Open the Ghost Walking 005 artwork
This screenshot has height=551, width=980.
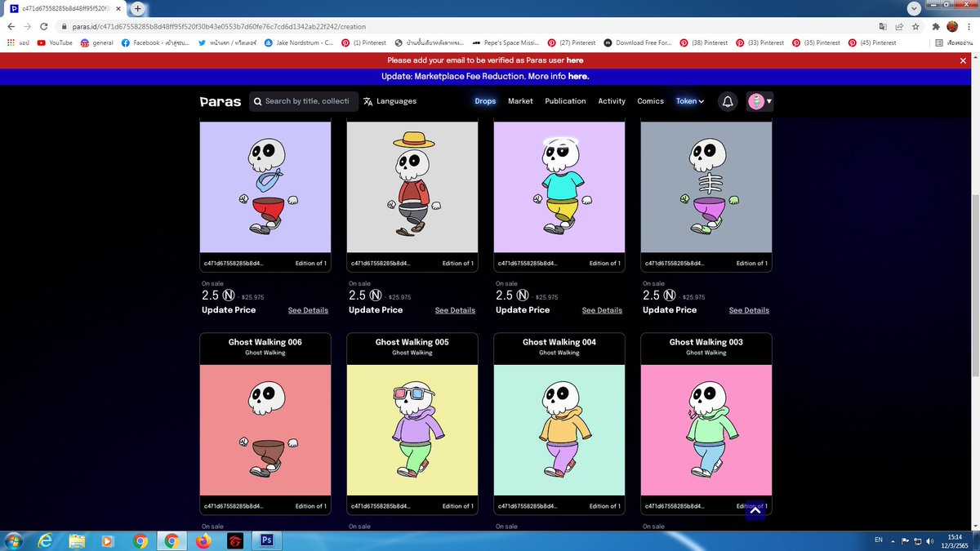coord(412,430)
